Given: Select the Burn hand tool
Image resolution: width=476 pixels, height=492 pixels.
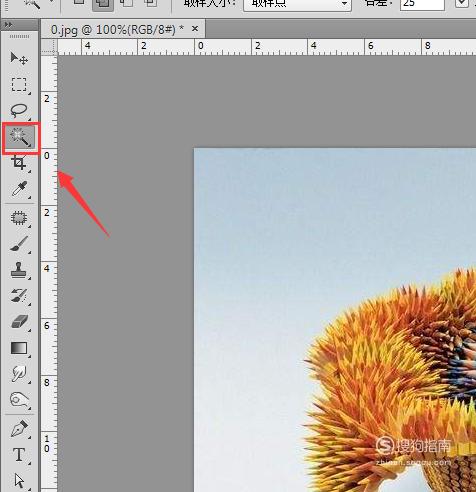Looking at the screenshot, I should pyautogui.click(x=19, y=400).
